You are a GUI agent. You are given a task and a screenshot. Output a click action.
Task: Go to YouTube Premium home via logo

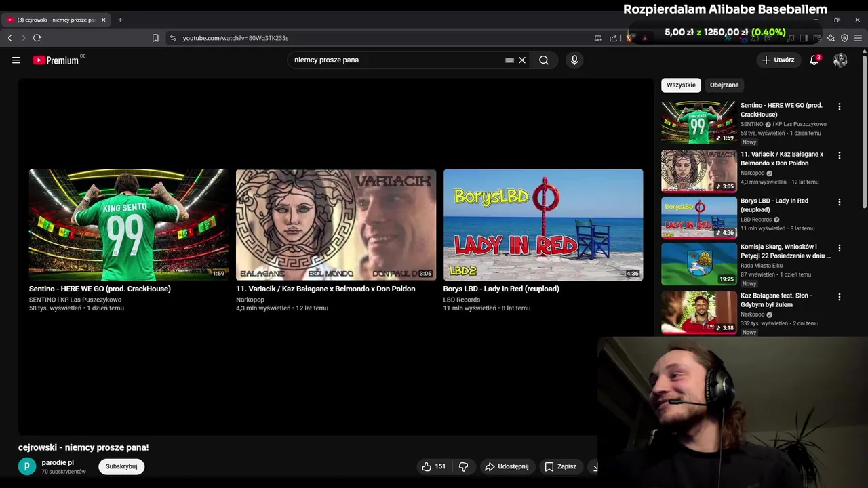56,60
